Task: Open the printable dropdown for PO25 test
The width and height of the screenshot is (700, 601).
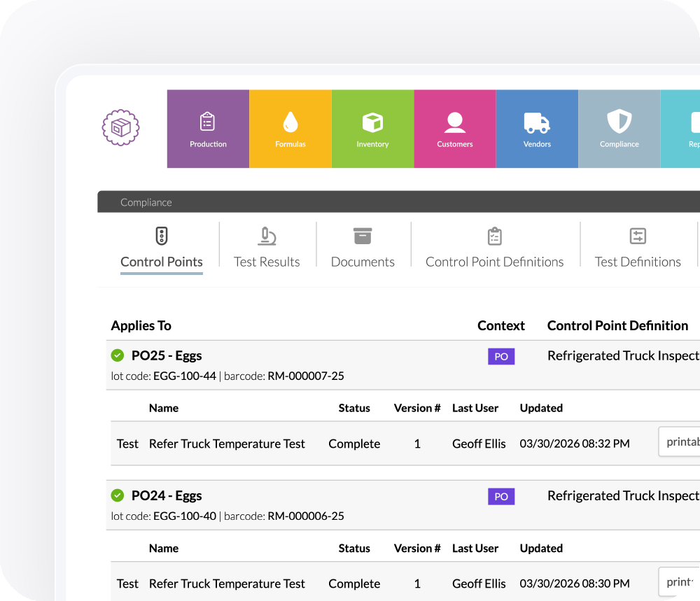Action: tap(679, 442)
